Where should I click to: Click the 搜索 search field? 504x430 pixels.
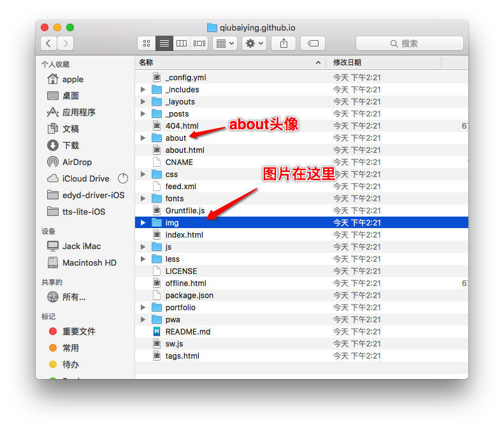coord(409,43)
